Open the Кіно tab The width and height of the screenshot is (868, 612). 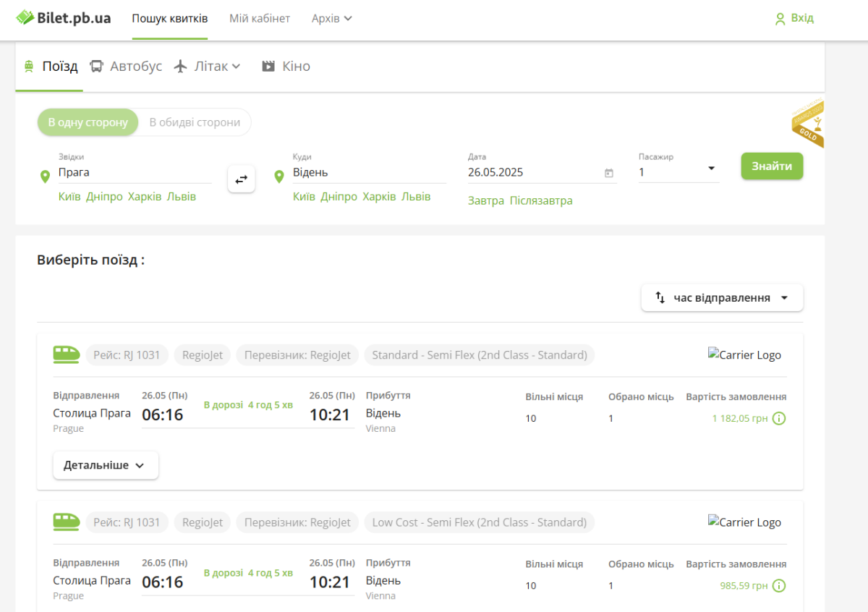pos(286,67)
